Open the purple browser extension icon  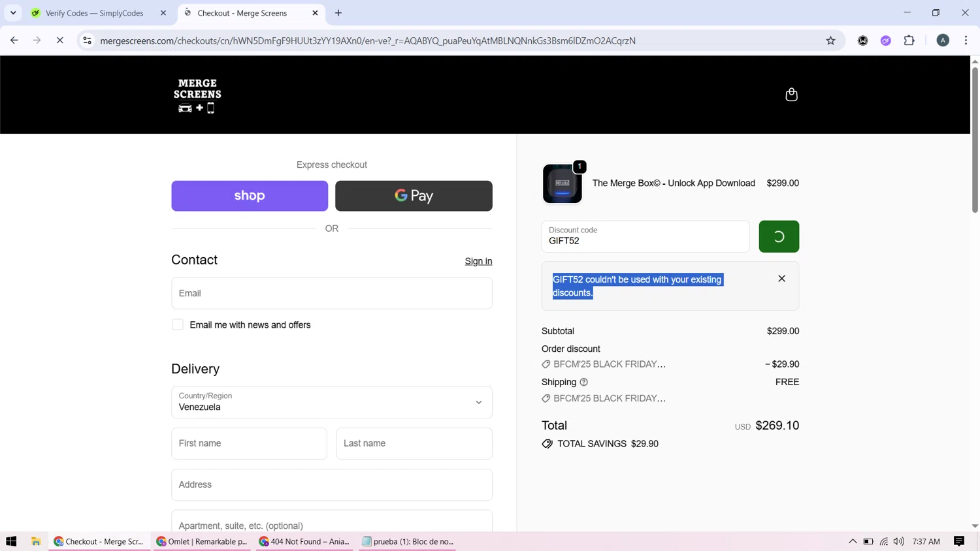[x=886, y=40]
